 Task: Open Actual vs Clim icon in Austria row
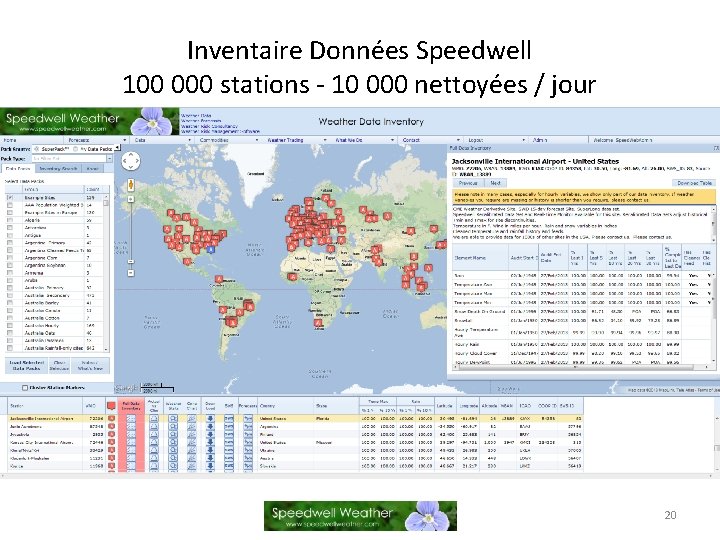[154, 458]
